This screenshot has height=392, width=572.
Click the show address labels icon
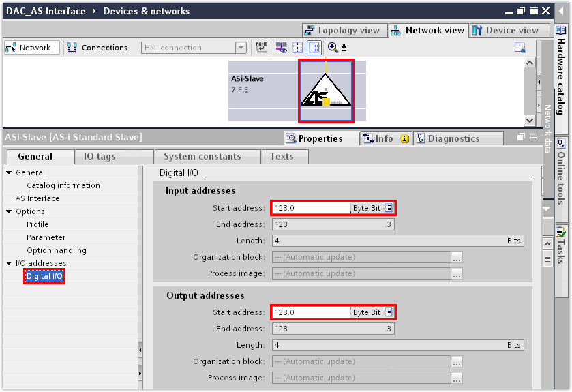[281, 48]
